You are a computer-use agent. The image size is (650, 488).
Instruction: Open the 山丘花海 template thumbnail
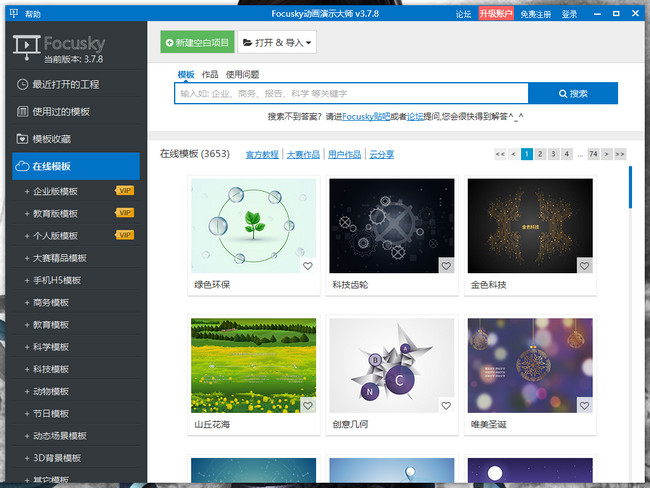[x=253, y=365]
